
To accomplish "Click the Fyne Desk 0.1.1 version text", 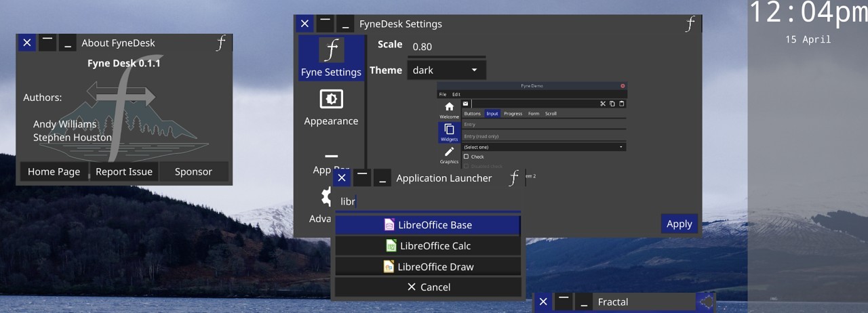I will tap(124, 64).
